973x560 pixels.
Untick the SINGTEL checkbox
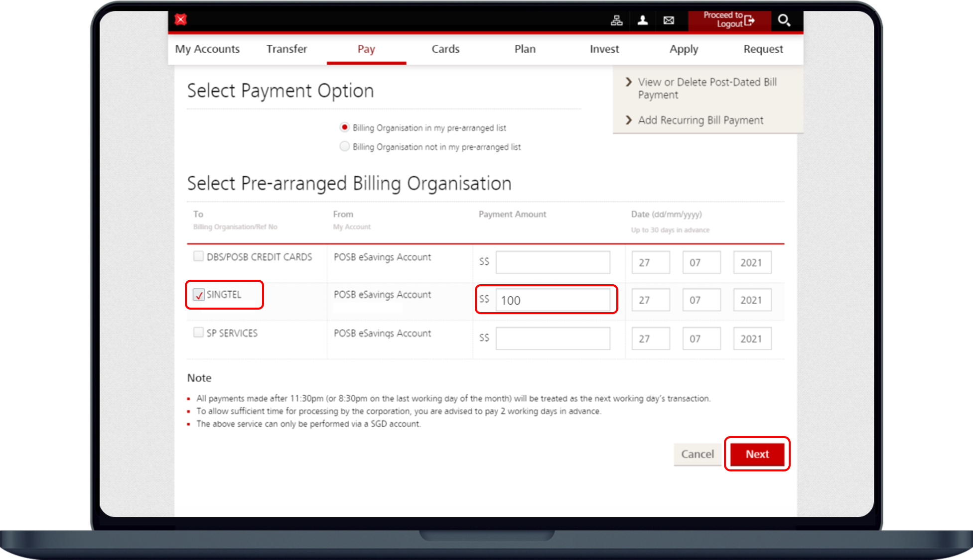click(x=199, y=295)
